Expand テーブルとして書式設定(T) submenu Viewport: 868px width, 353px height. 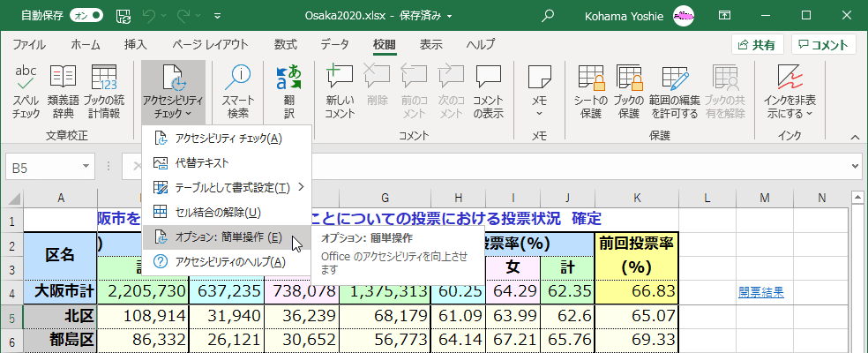[x=227, y=187]
